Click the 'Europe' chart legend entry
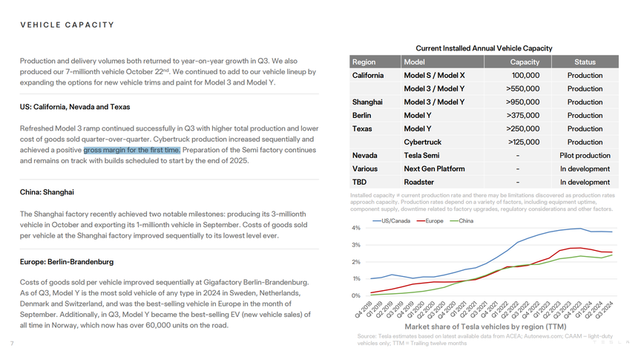This screenshot has width=644, height=354. click(x=430, y=221)
